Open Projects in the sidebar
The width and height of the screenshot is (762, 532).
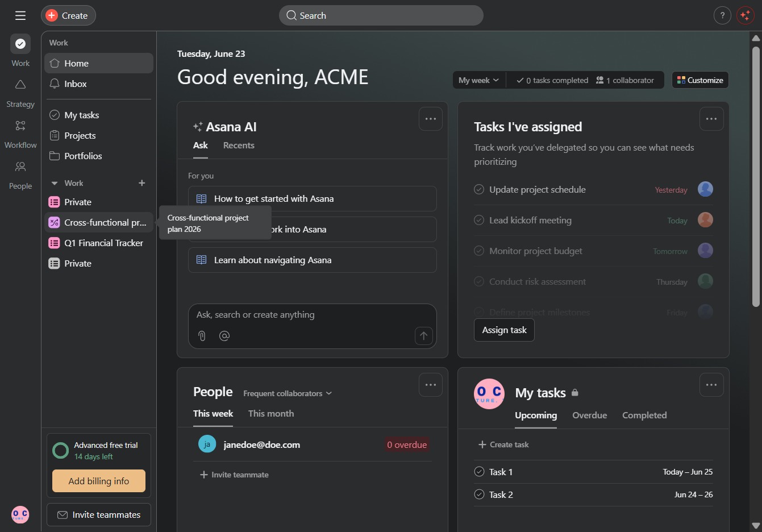click(x=99, y=135)
